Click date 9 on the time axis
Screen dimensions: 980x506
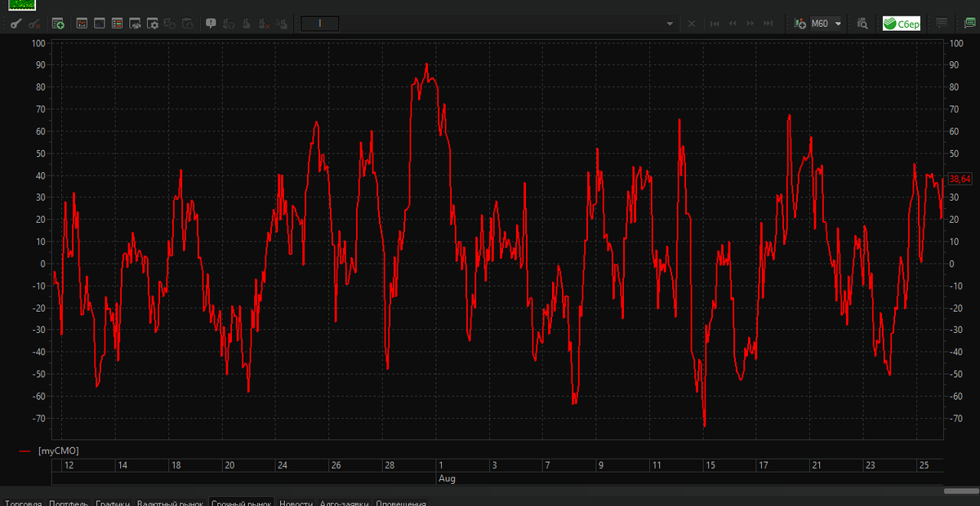coord(601,465)
